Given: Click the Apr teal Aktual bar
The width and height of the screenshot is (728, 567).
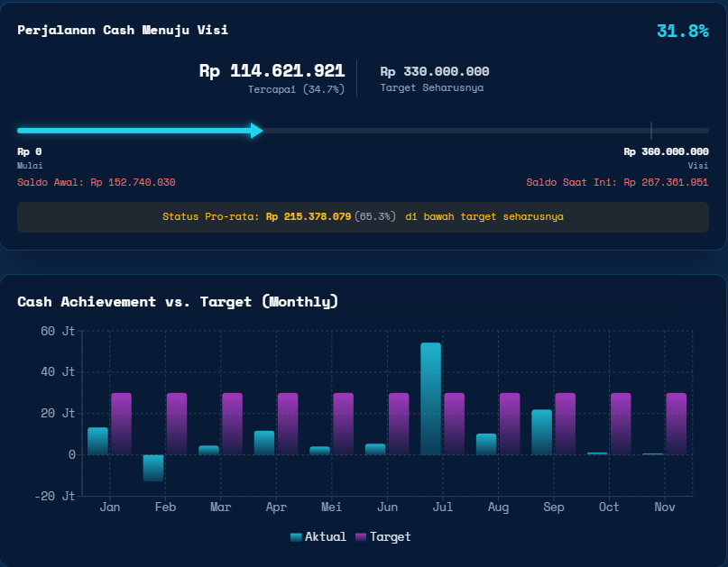Looking at the screenshot, I should tap(264, 443).
